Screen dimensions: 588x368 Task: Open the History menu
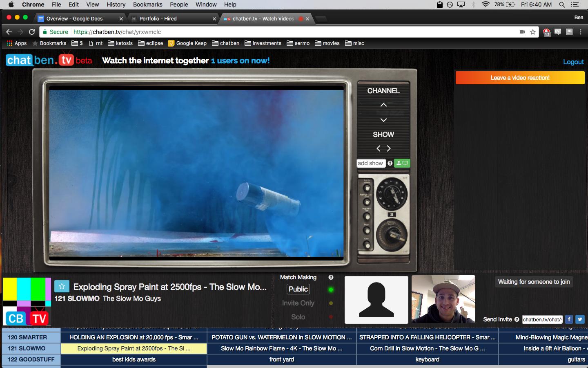tap(116, 4)
